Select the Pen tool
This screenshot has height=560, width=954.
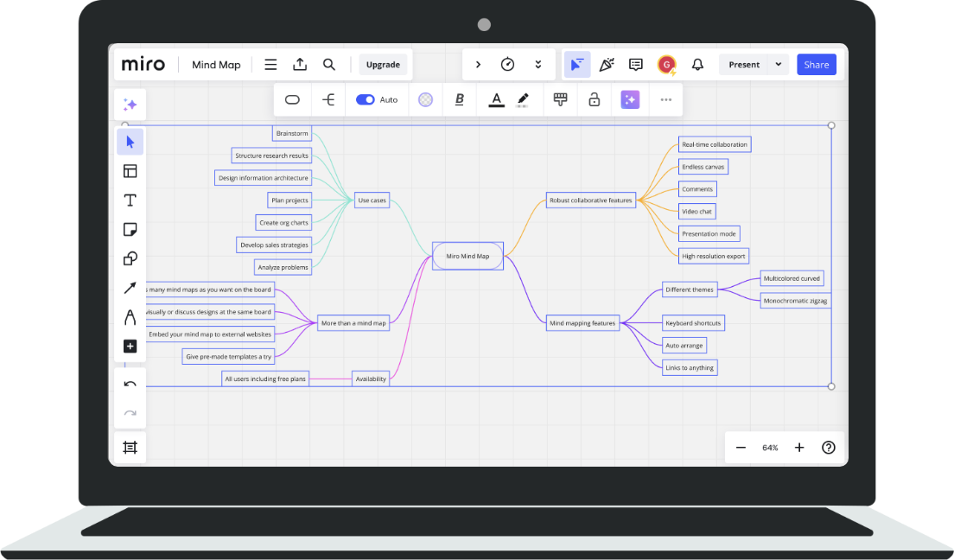pos(130,317)
